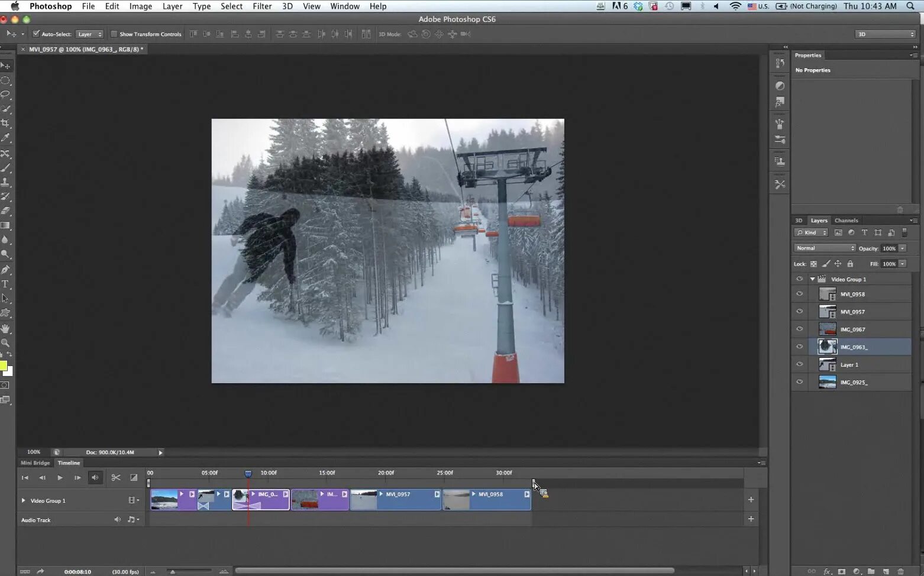Select the Brush tool
The width and height of the screenshot is (924, 576).
(5, 168)
